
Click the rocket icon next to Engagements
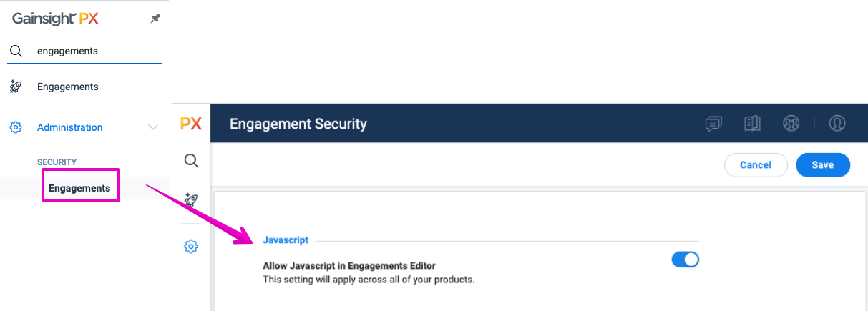tap(16, 87)
